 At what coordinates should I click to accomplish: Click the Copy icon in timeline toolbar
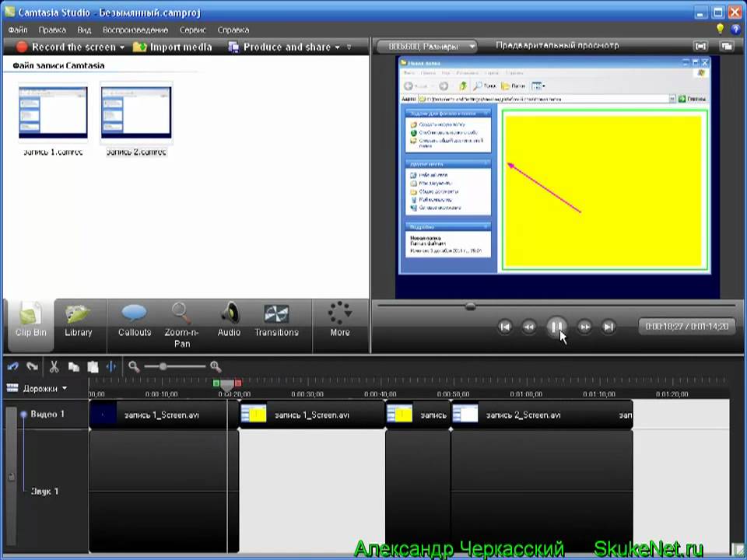[x=73, y=366]
